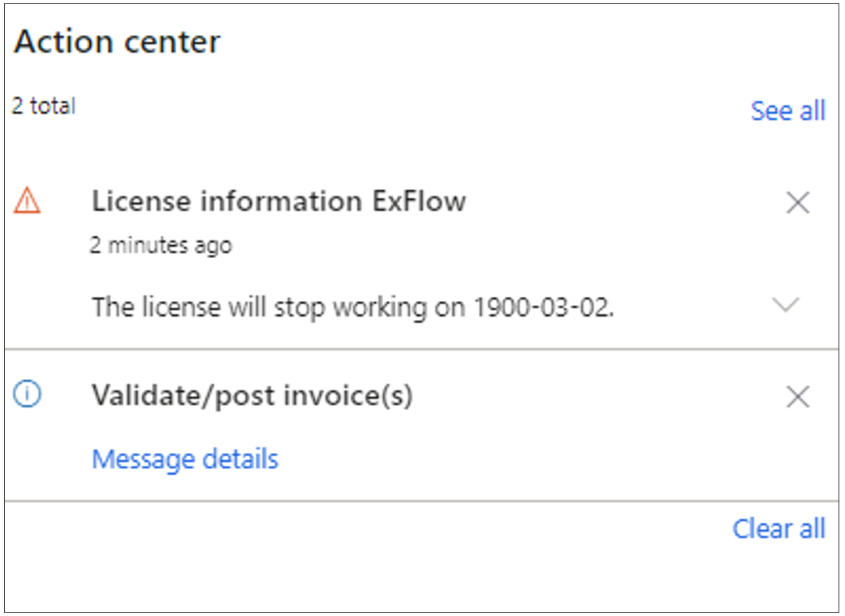Viewport: 845px width, 616px height.
Task: Click the license will stop working message
Action: [353, 308]
